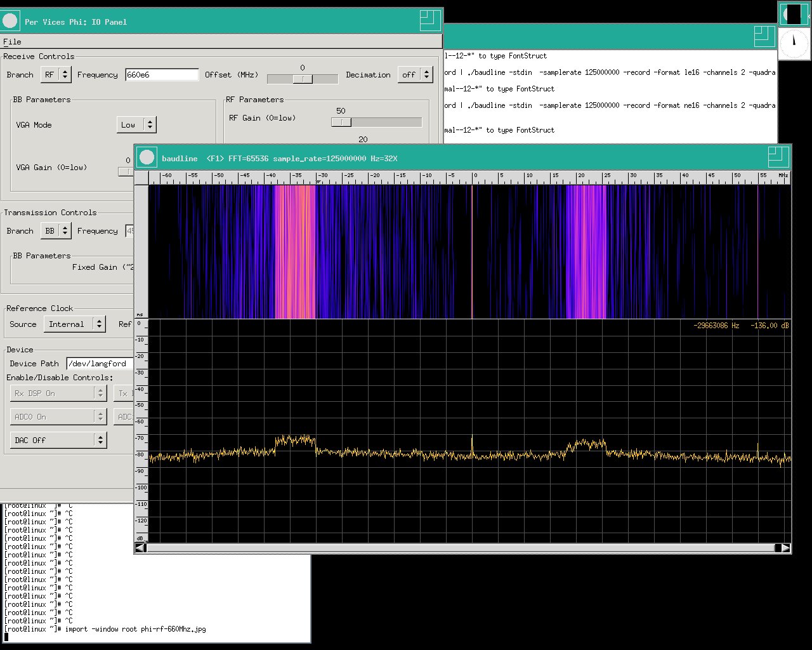Image resolution: width=812 pixels, height=650 pixels.
Task: Toggle the DAC Off control to on
Action: 58,439
